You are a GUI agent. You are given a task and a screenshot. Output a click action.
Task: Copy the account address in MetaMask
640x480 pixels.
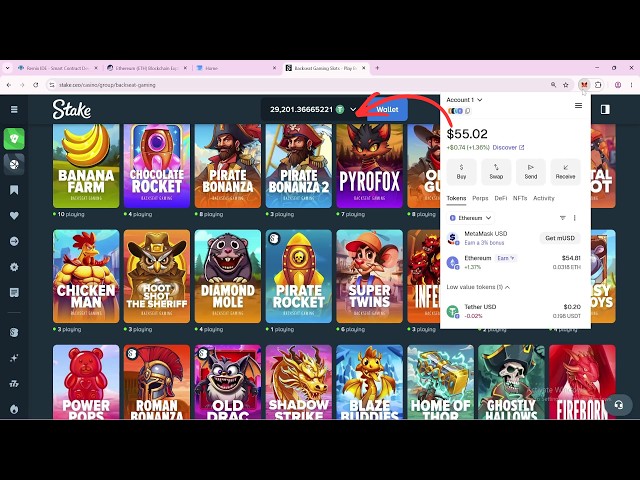pos(468,111)
